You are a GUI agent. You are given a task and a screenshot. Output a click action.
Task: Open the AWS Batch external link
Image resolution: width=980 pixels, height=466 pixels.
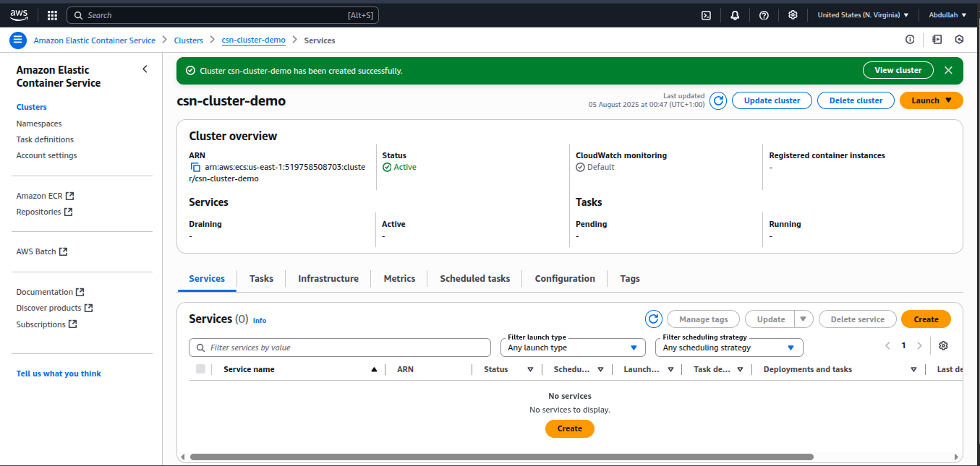[42, 251]
